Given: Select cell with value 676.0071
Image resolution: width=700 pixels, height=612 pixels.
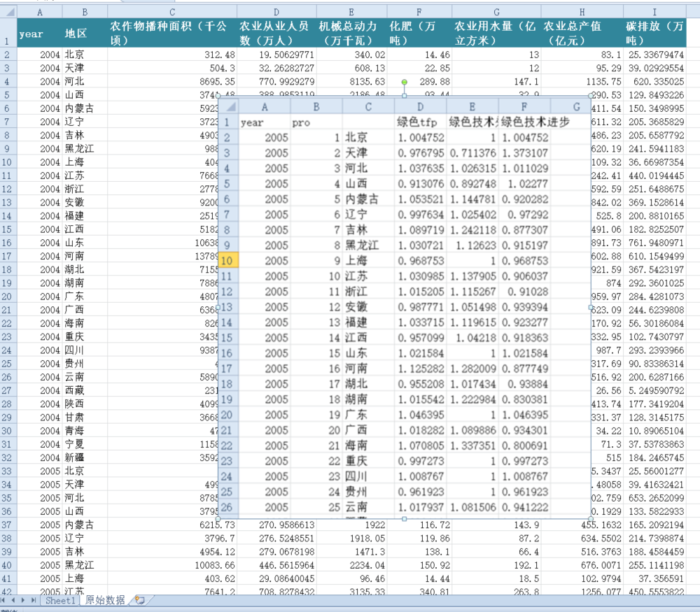Looking at the screenshot, I should [582, 565].
